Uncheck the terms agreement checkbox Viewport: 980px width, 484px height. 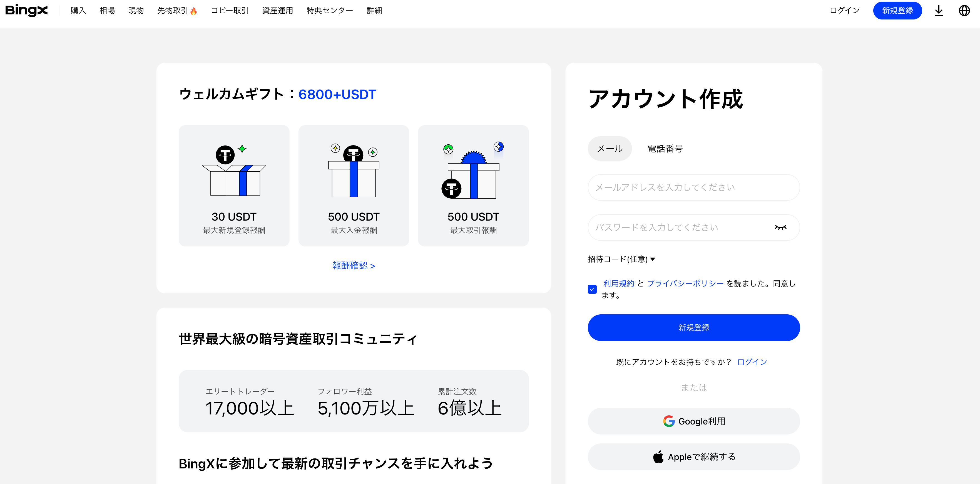click(592, 289)
